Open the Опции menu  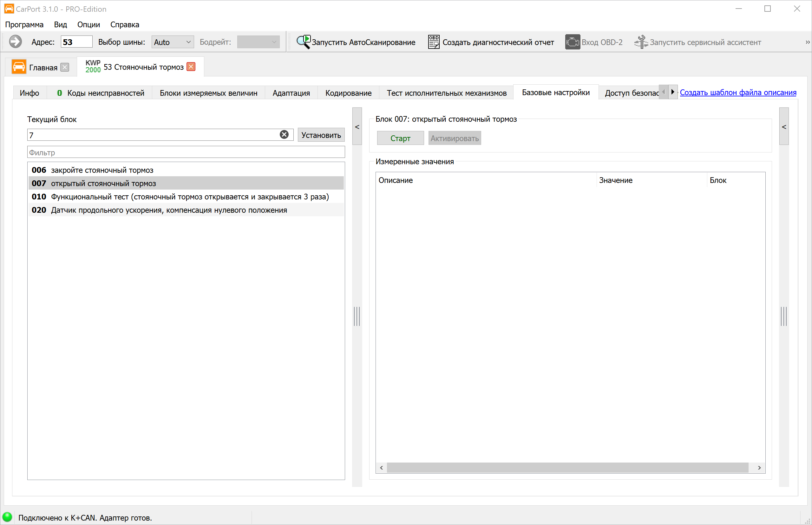click(89, 24)
